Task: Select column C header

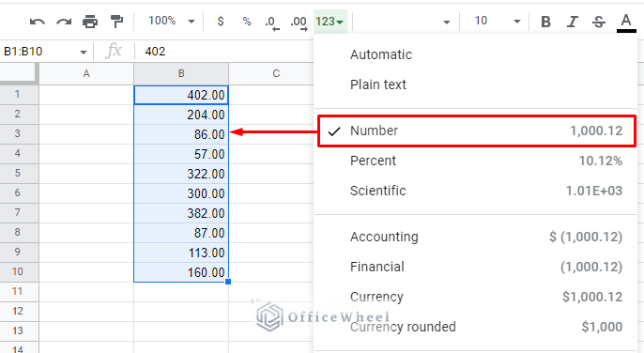Action: click(271, 74)
